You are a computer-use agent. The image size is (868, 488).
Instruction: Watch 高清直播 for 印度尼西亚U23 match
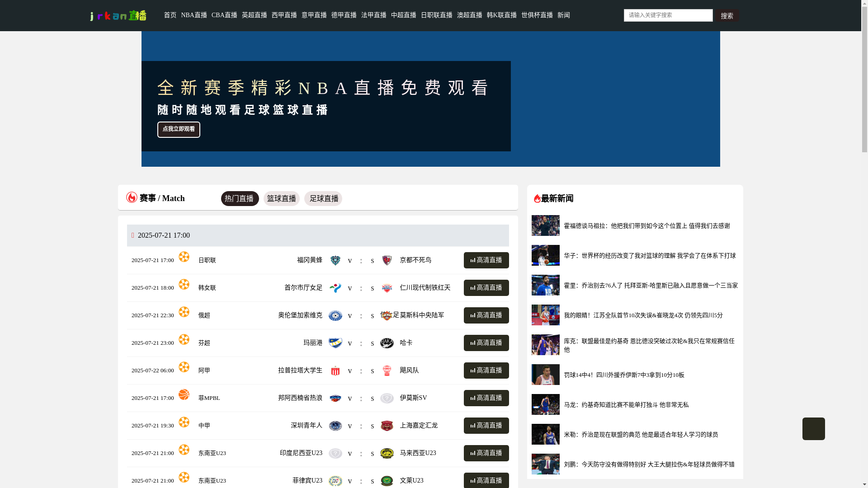coord(486,453)
